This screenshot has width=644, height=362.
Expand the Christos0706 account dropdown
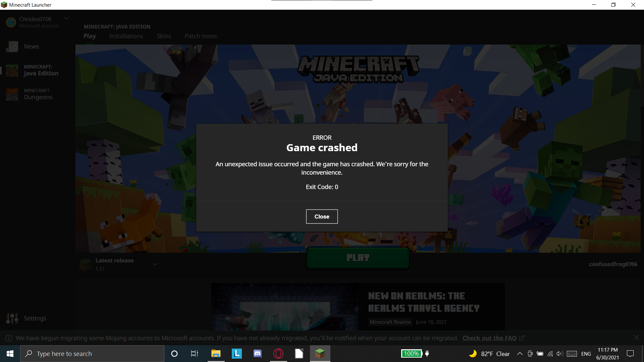pos(66,18)
